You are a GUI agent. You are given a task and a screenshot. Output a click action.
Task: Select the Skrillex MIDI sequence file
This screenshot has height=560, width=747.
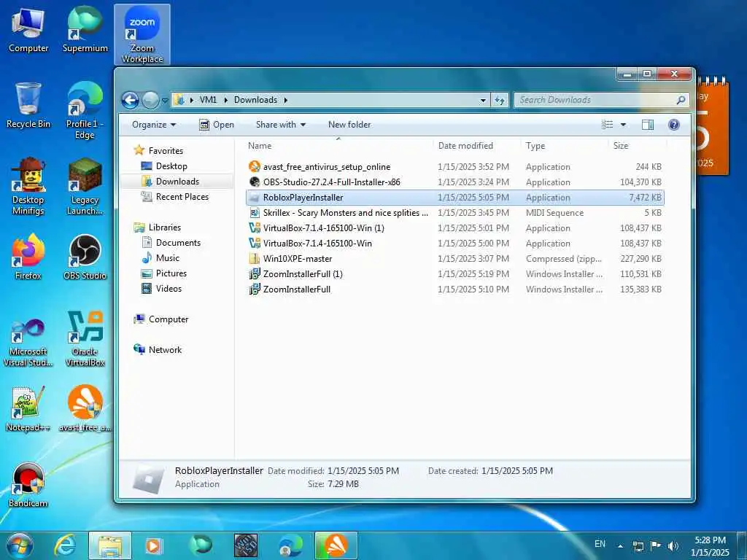point(455,212)
